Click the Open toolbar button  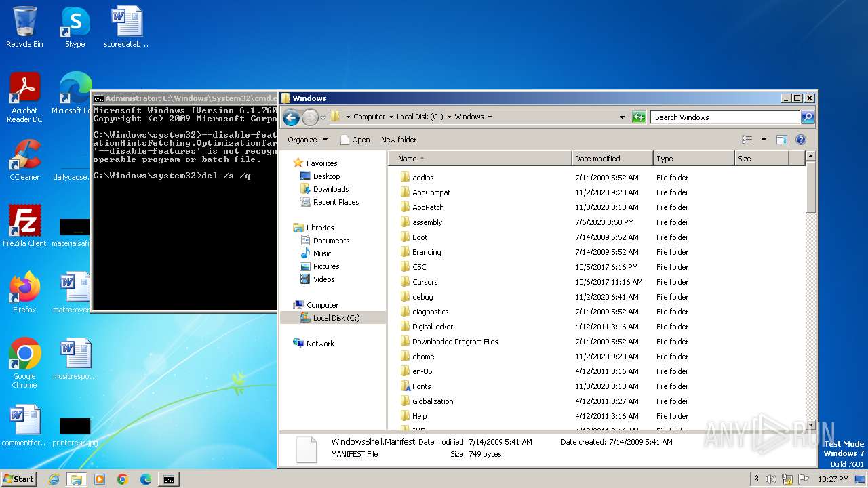(x=355, y=140)
